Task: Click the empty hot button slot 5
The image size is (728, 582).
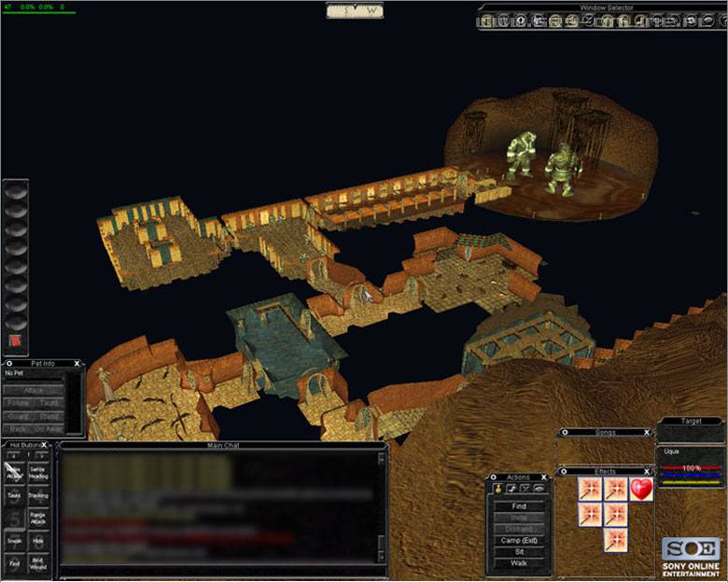Action: pyautogui.click(x=14, y=519)
